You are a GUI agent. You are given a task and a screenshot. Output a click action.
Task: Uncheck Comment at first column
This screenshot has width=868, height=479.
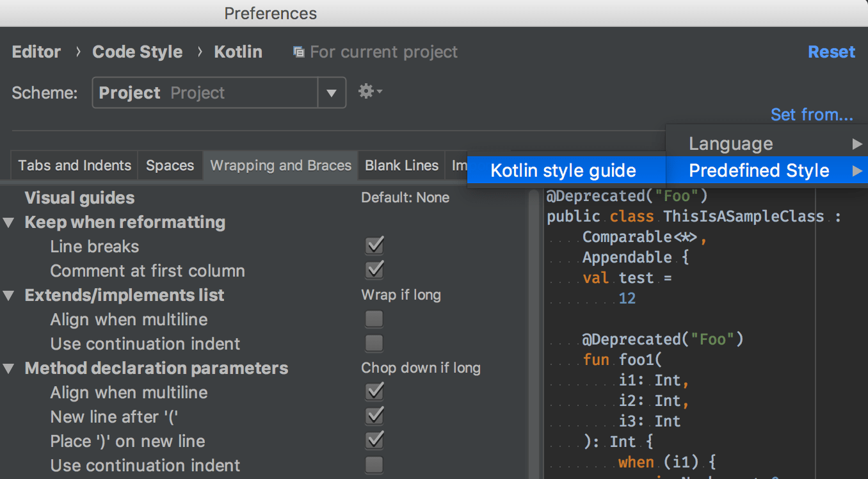374,270
